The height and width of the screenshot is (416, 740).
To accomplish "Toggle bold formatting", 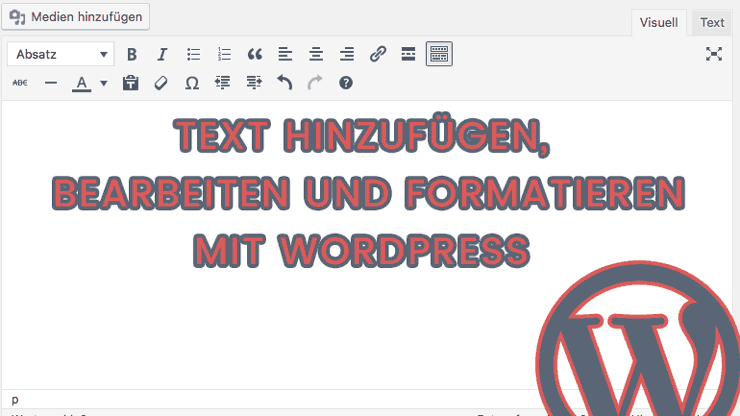I will 132,54.
